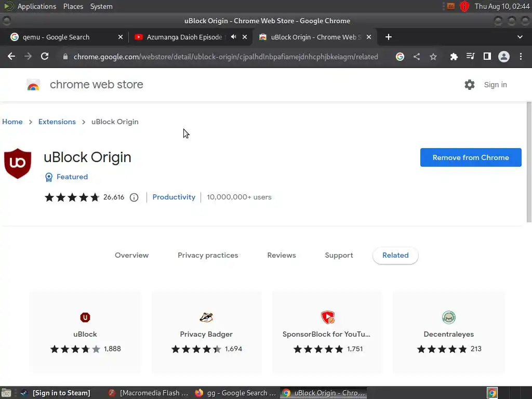The width and height of the screenshot is (532, 399).
Task: Open the media control icon in toolbar
Action: pos(470,56)
